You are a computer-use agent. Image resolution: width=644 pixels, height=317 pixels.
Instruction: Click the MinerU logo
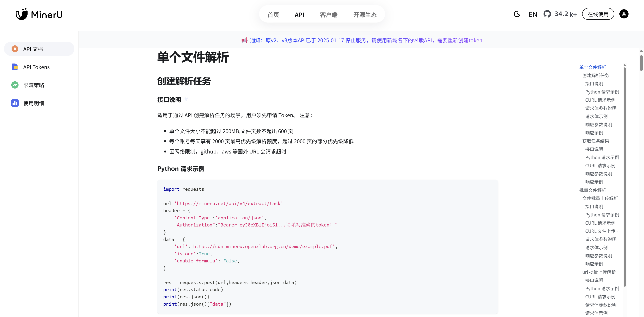pos(39,14)
